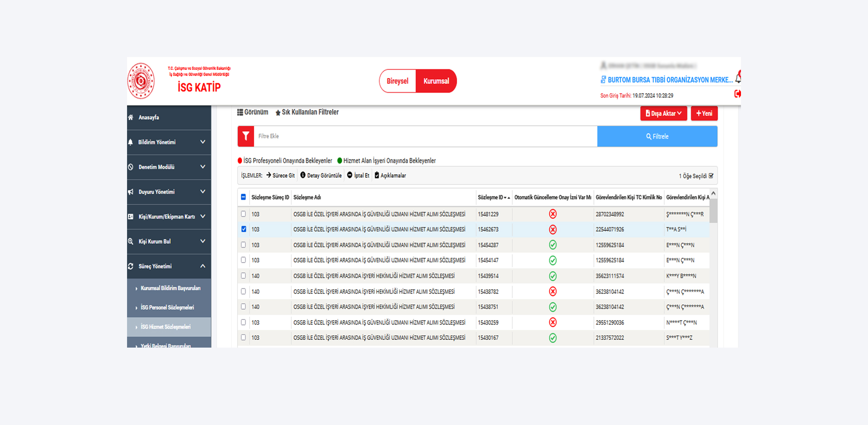Screen dimensions: 868x425
Task: Uncheck the row for contract 15462673
Action: tap(244, 229)
